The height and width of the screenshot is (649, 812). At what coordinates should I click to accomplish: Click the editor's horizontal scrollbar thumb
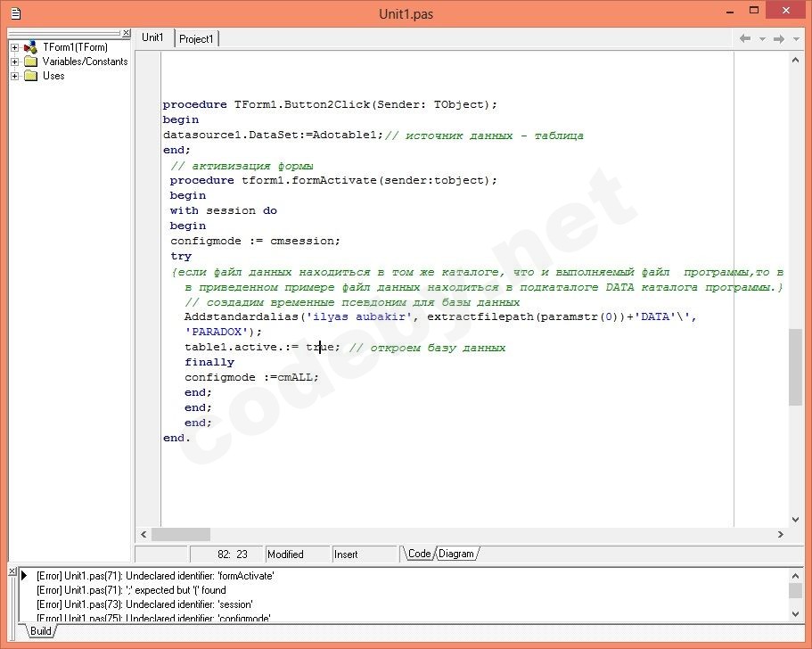coord(181,535)
